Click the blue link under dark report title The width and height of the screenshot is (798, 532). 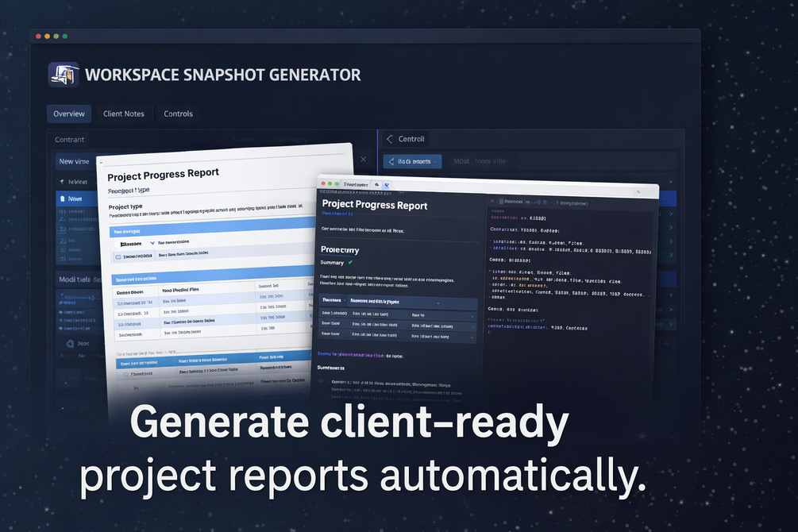[337, 214]
